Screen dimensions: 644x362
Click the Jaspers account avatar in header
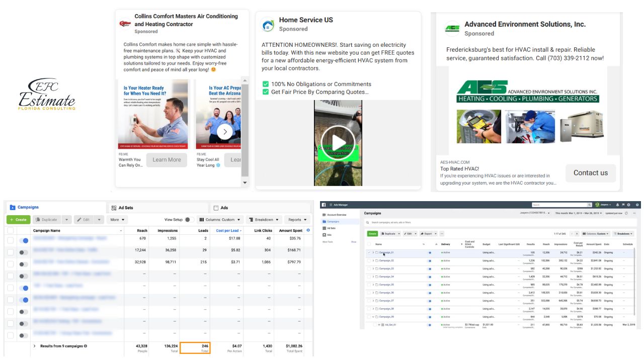coord(597,205)
